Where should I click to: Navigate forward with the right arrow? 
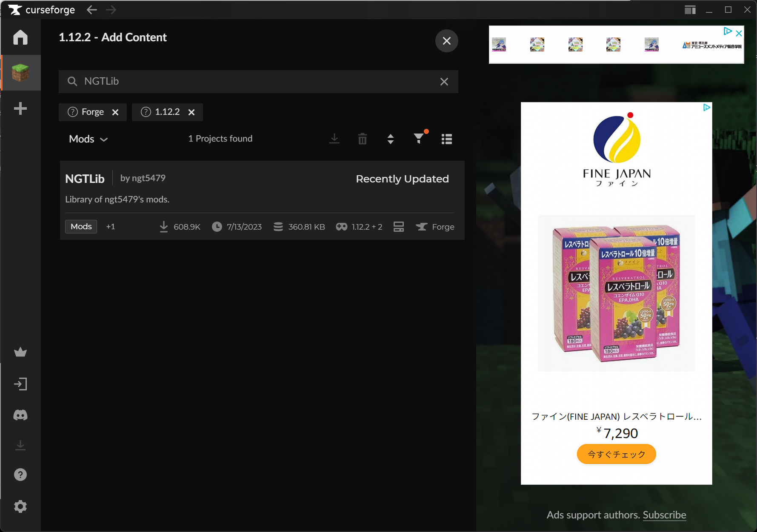(x=111, y=10)
